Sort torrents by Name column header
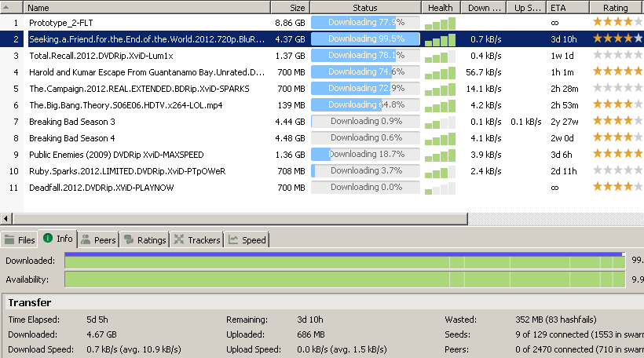The width and height of the screenshot is (644, 358). pyautogui.click(x=147, y=7)
